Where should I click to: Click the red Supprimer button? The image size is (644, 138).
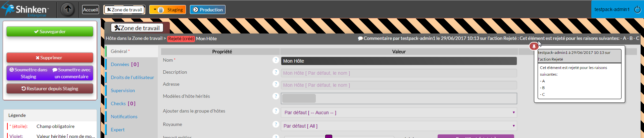coord(50,58)
